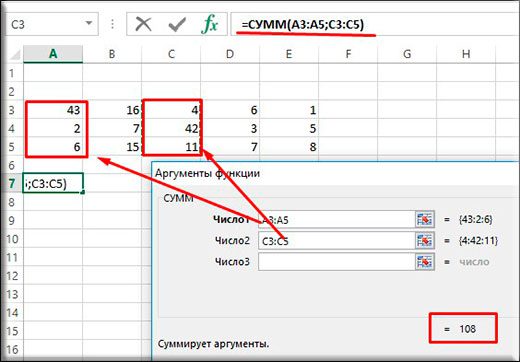The image size is (520, 362).
Task: Select column A header
Action: point(53,54)
